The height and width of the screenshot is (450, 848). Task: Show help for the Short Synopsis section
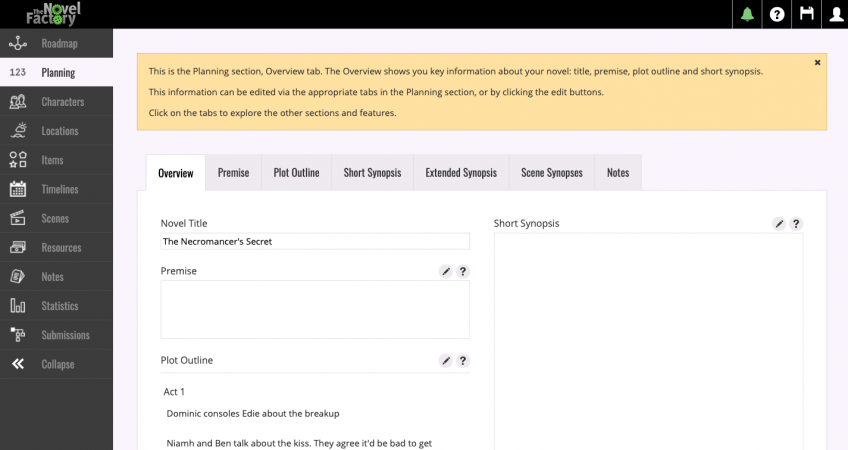[x=796, y=224]
